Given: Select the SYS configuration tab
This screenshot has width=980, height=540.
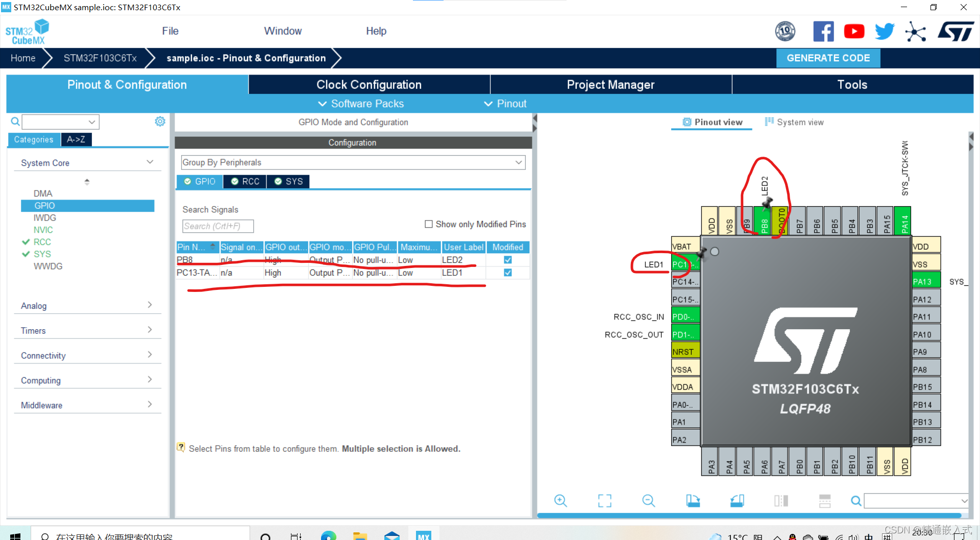Looking at the screenshot, I should (x=288, y=182).
